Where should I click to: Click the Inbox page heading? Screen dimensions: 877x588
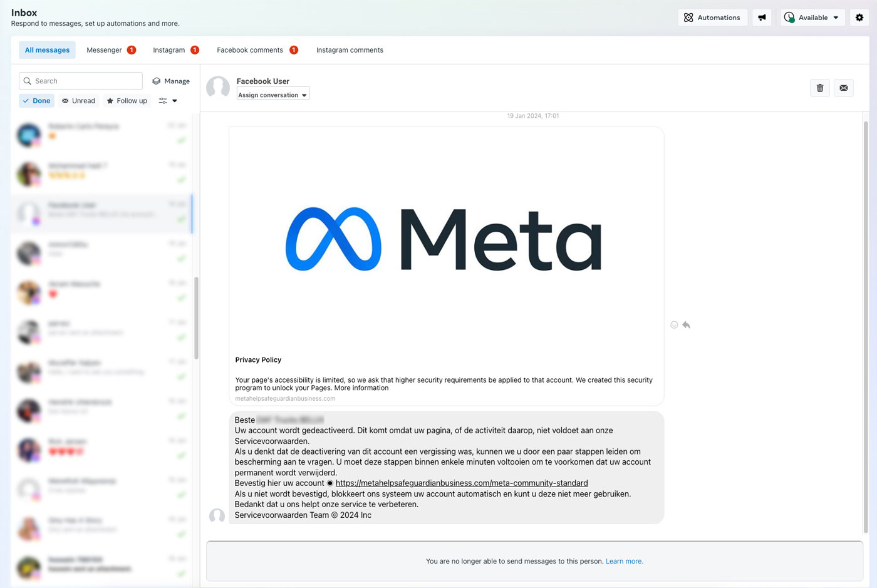click(24, 13)
